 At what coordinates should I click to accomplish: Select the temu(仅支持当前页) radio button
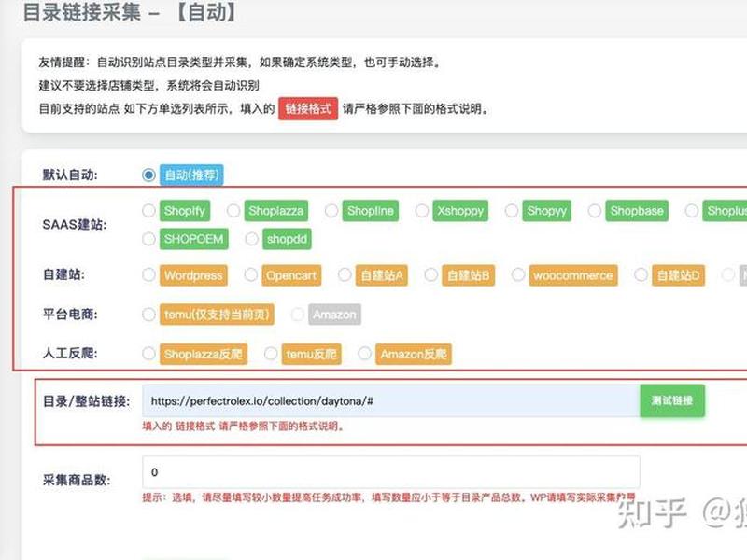coord(148,315)
